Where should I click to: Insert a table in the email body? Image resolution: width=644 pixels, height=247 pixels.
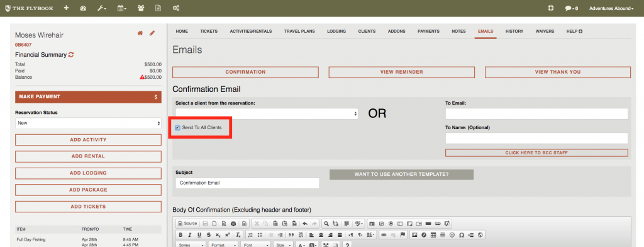(433, 234)
